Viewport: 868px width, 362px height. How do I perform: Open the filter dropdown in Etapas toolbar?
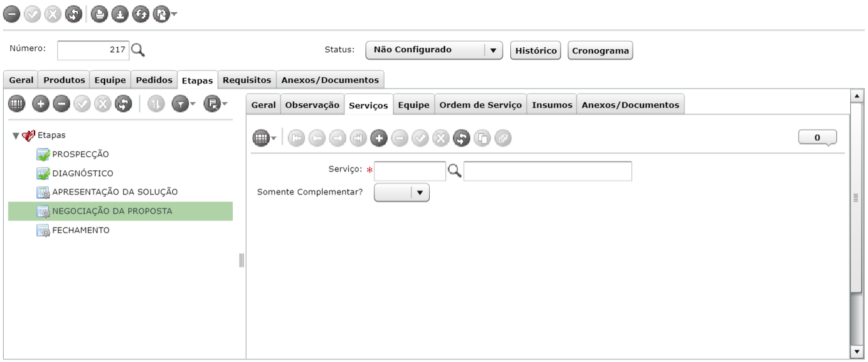(184, 103)
